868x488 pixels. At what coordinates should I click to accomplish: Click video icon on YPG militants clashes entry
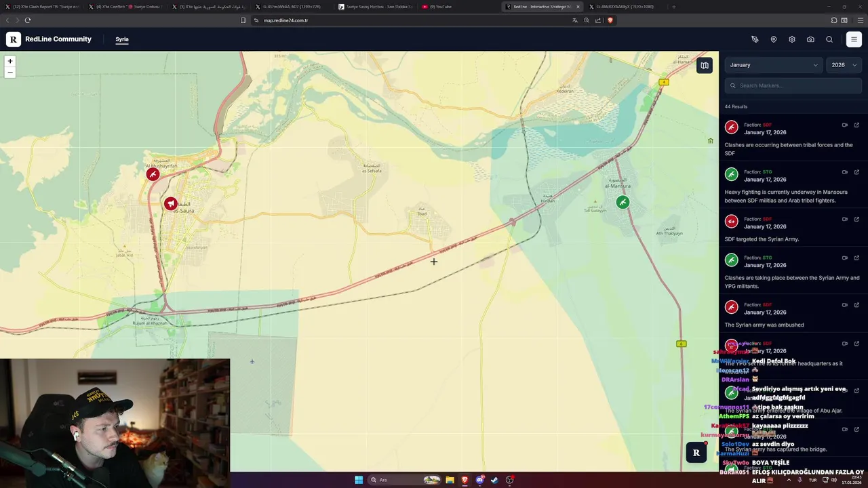click(x=845, y=258)
